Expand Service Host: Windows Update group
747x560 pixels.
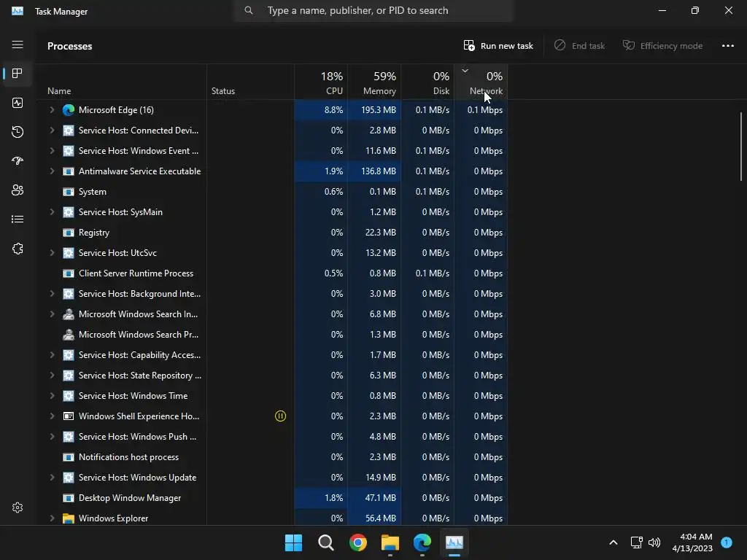click(52, 478)
